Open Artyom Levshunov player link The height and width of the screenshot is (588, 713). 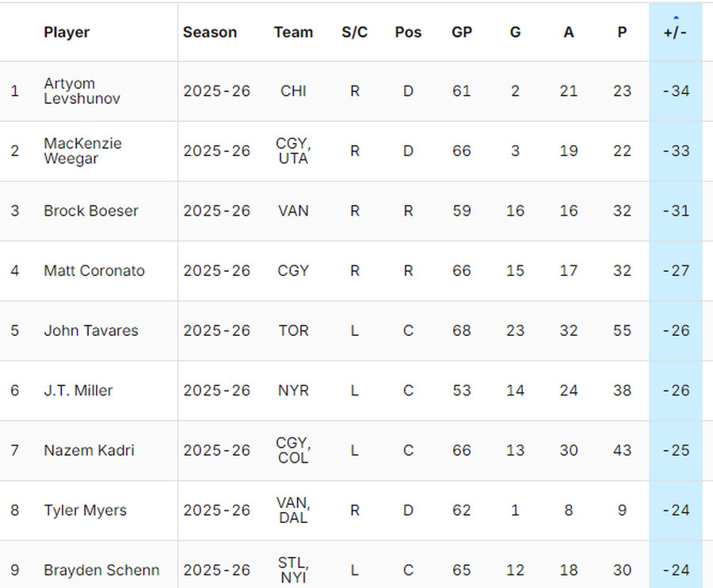click(70, 91)
